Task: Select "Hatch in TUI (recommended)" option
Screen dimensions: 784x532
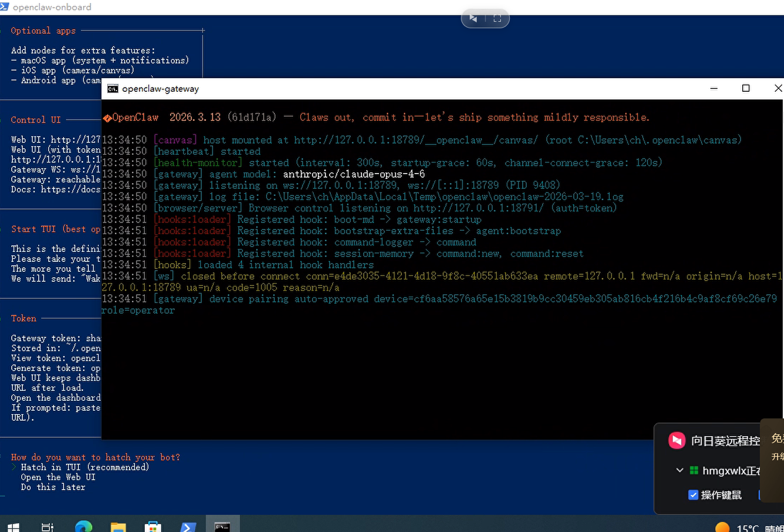Action: [x=85, y=467]
